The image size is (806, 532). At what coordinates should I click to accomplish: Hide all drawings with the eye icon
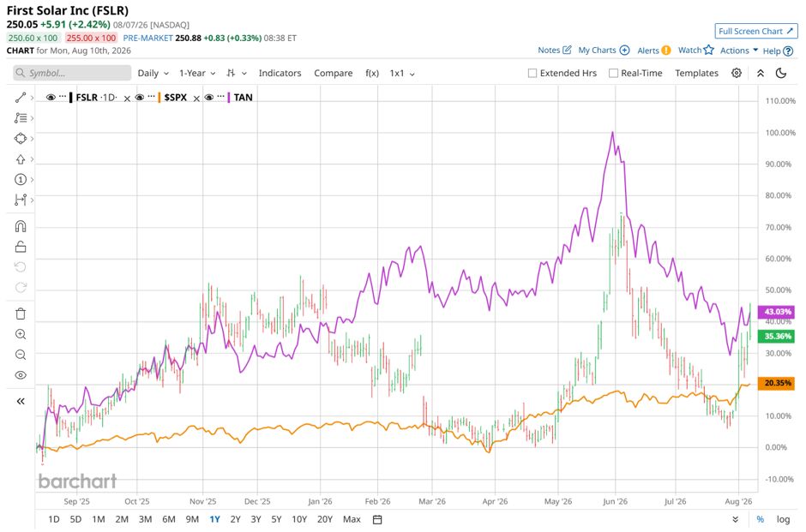[x=21, y=375]
